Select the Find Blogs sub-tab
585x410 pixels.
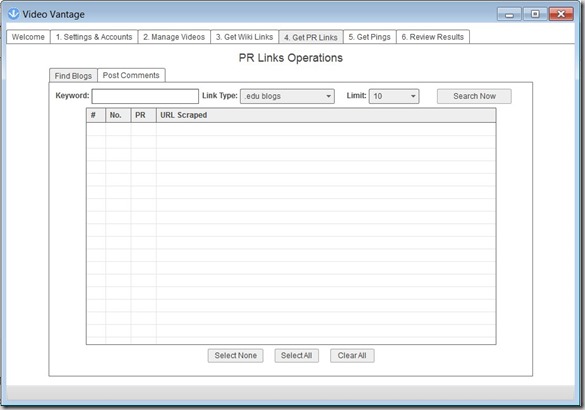(73, 76)
